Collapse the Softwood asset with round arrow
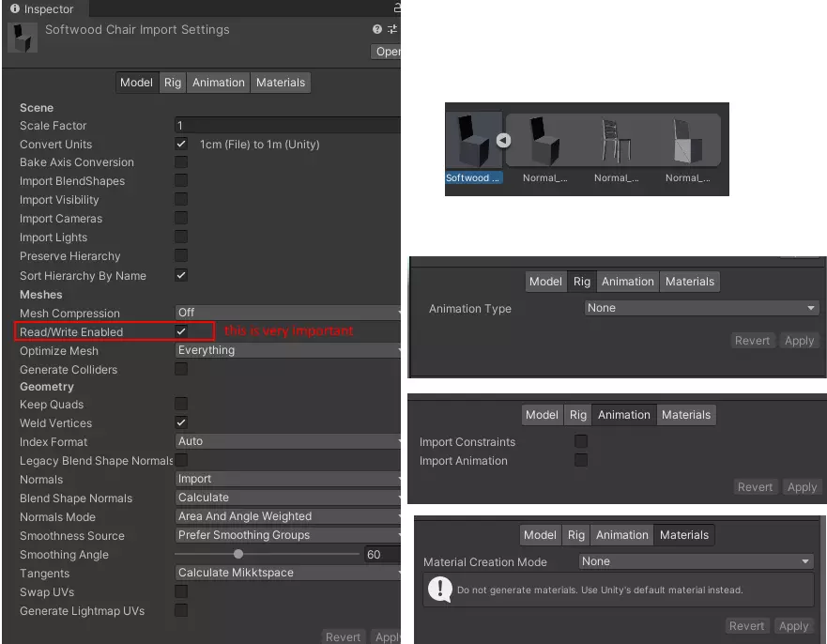Viewport: 827px width, 644px height. [x=503, y=140]
